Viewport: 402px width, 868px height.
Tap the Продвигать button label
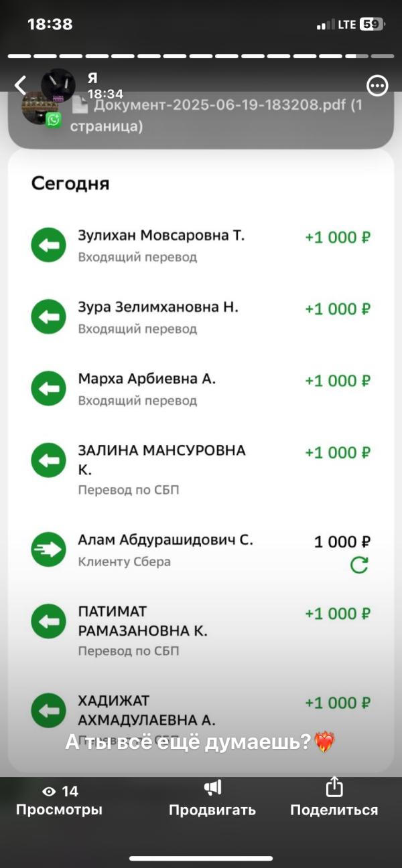[212, 810]
